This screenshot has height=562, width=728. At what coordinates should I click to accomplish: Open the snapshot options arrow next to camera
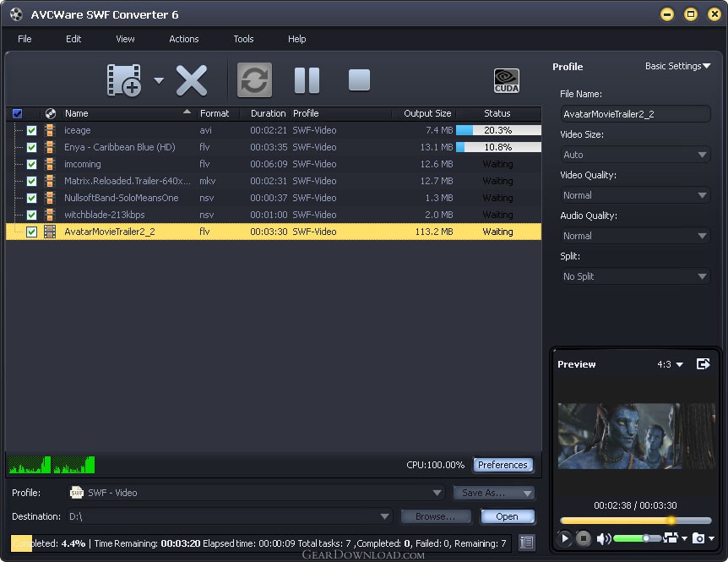712,539
